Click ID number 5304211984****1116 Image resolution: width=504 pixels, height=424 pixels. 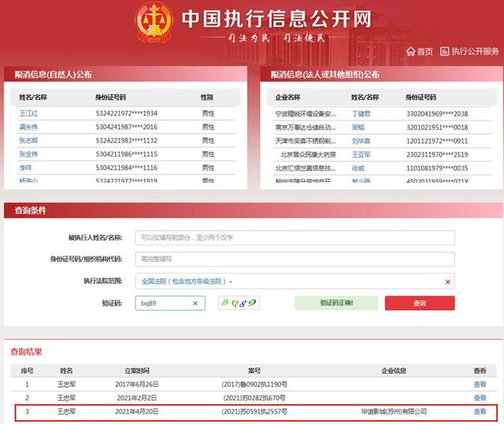(126, 168)
